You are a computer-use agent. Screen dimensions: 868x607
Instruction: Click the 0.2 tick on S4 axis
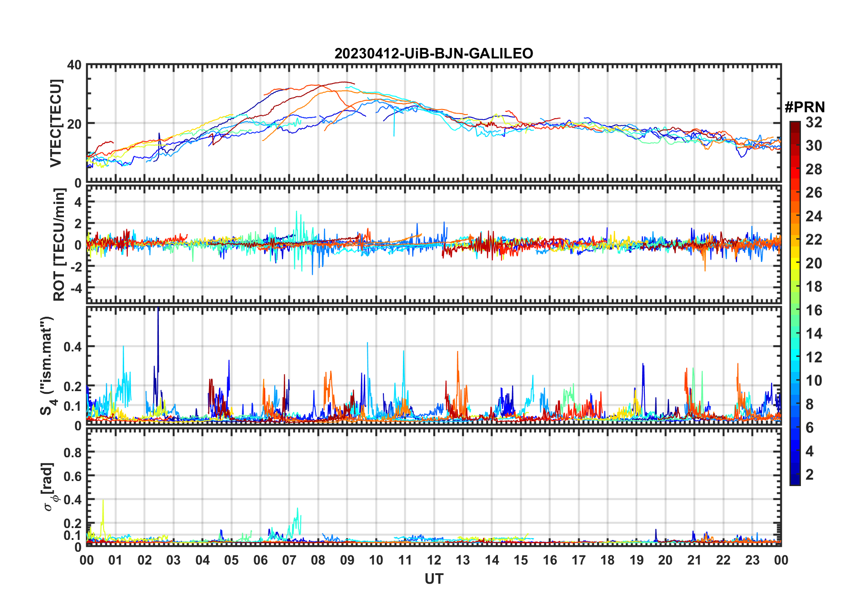click(73, 386)
